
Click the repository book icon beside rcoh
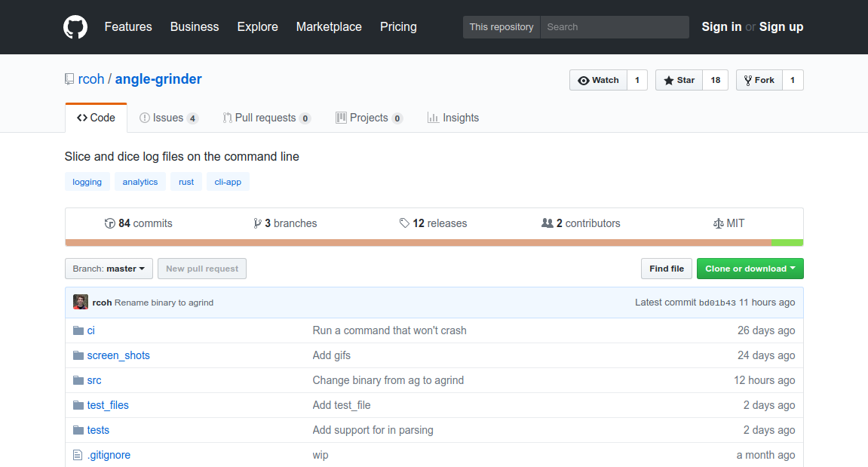pos(69,79)
